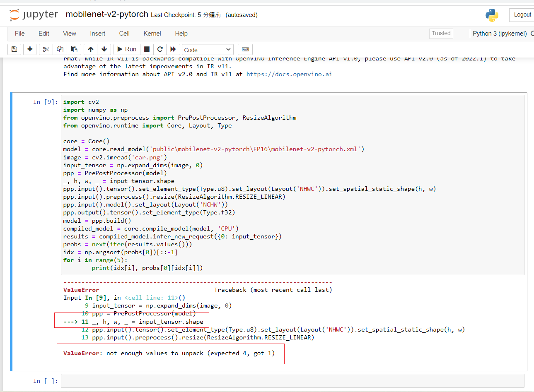Viewport: 534px width, 392px height.
Task: Restart kernel and rerun all icon
Action: pos(173,49)
